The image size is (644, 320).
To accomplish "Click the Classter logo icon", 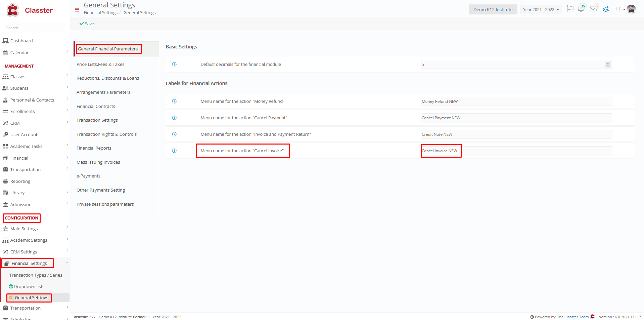I will pos(13,10).
